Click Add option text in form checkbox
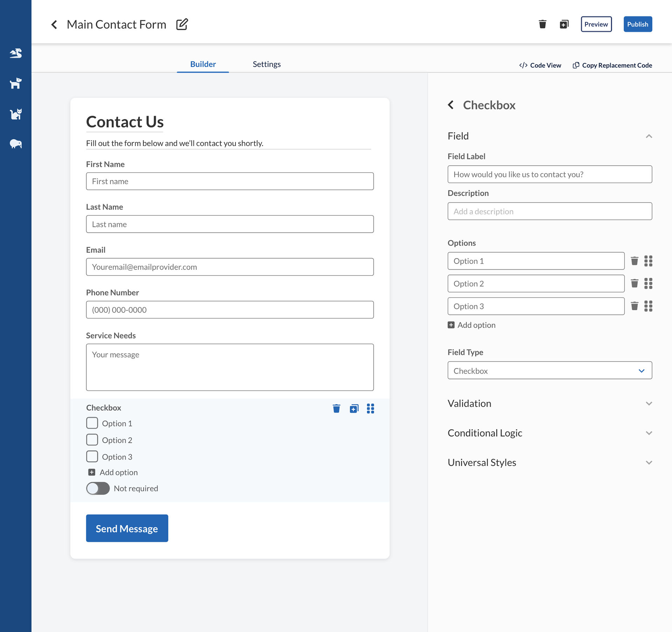Image resolution: width=672 pixels, height=632 pixels. point(119,472)
